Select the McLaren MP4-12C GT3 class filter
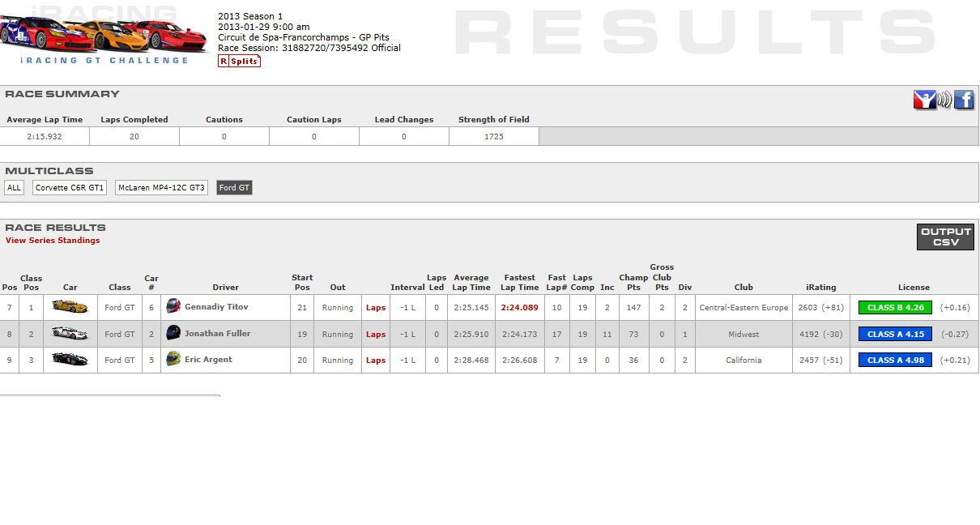The width and height of the screenshot is (980, 525). coord(161,188)
